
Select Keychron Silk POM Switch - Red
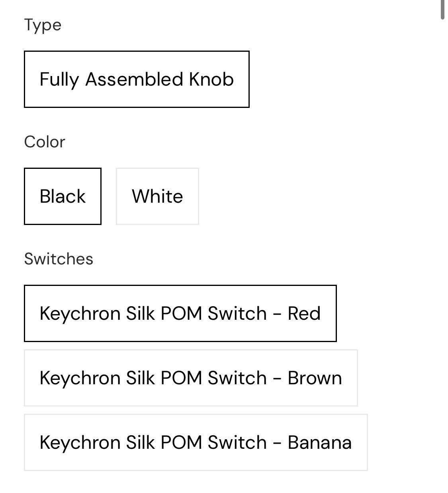pyautogui.click(x=180, y=313)
